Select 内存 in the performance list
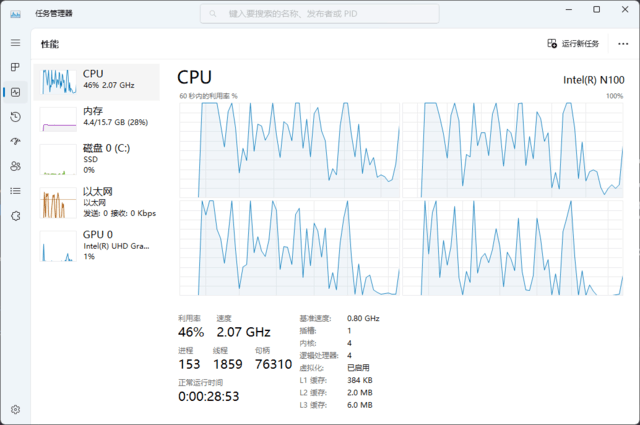Screen dimensions: 640x425 point(97,117)
